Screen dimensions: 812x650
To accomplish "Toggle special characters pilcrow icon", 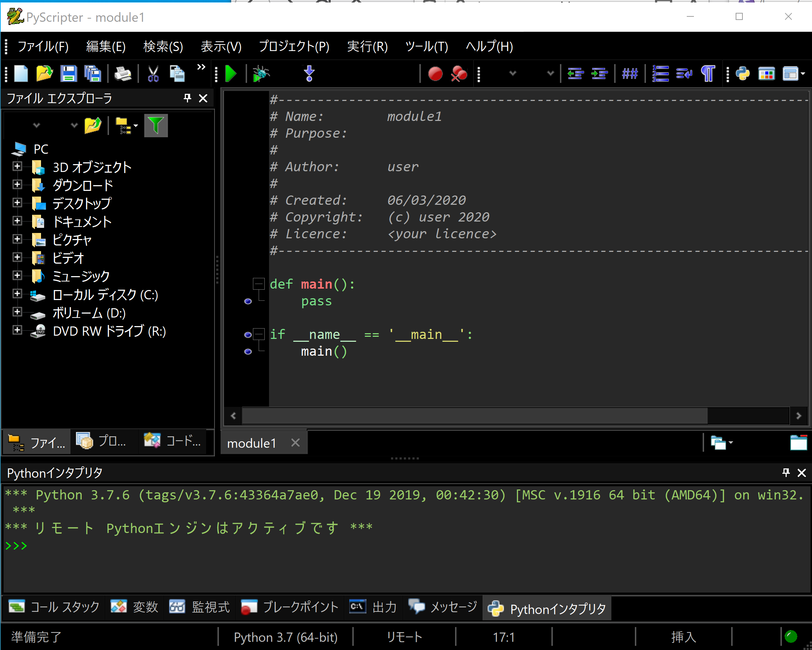I will coord(708,73).
